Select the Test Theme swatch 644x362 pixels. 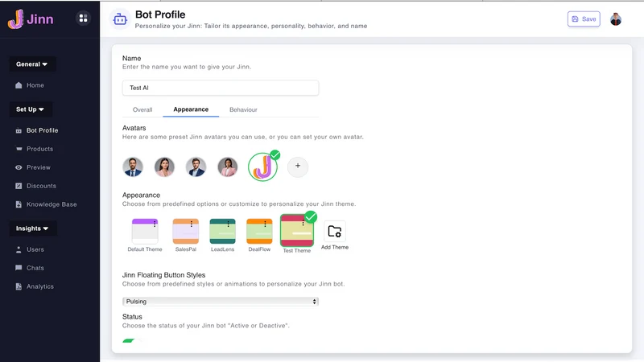tap(297, 230)
